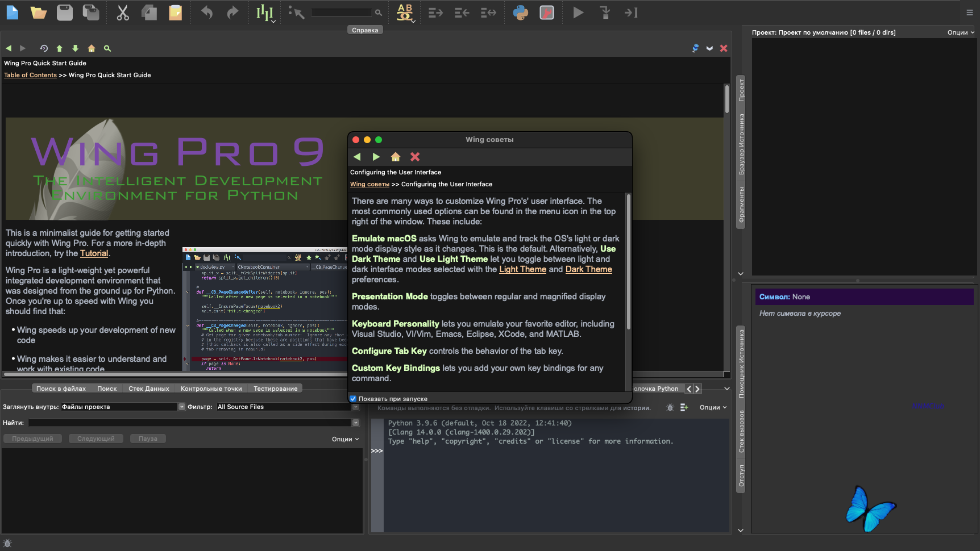Uncheck the Показать при запуске checkbox
Viewport: 980px width, 551px height.
point(353,398)
